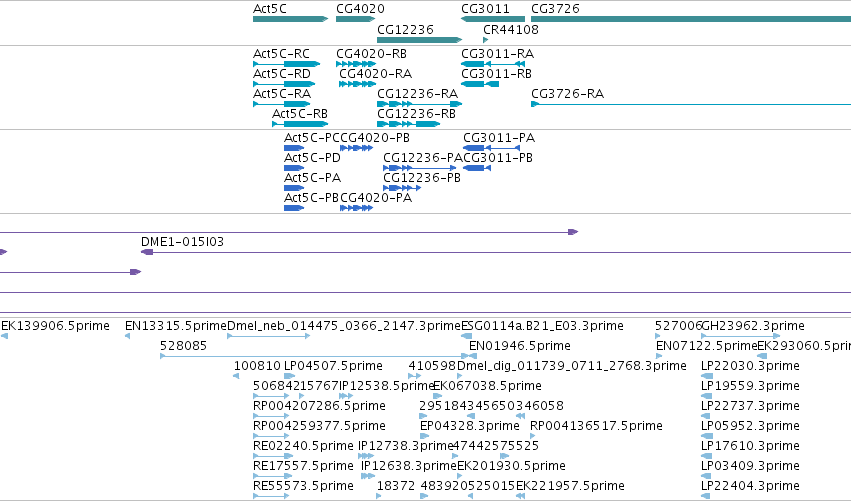
Task: Click transcript CG4020-RB
Action: click(355, 64)
